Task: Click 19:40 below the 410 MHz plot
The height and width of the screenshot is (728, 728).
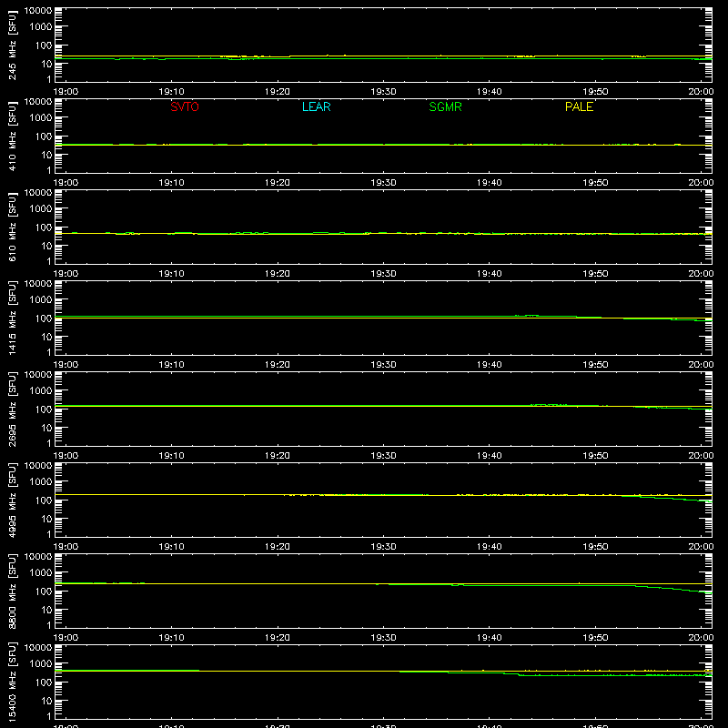Action: click(490, 183)
